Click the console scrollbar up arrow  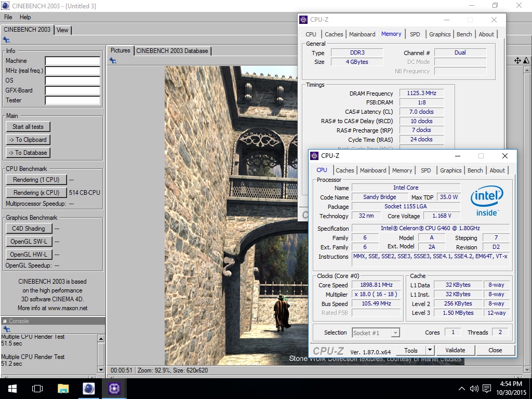pos(101,338)
